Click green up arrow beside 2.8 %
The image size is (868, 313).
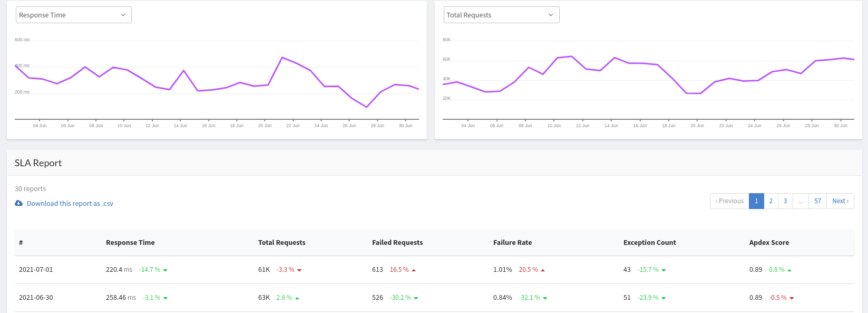[x=297, y=298]
